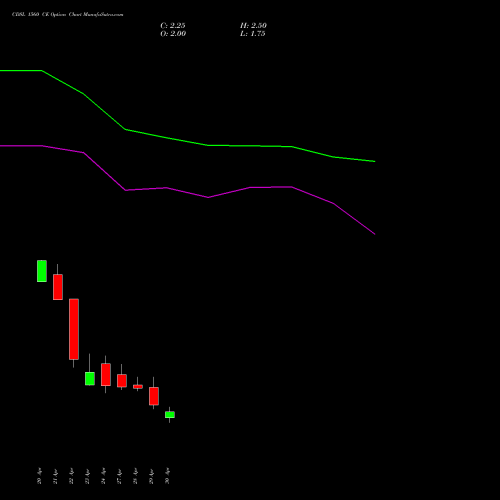Click the "22 Apr" date axis label
Screen dimensions: 500x500
71,476
